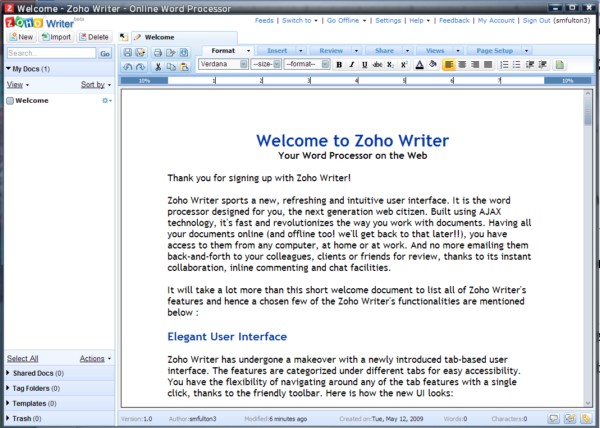The height and width of the screenshot is (428, 600).
Task: Open the My Account link
Action: coord(496,21)
